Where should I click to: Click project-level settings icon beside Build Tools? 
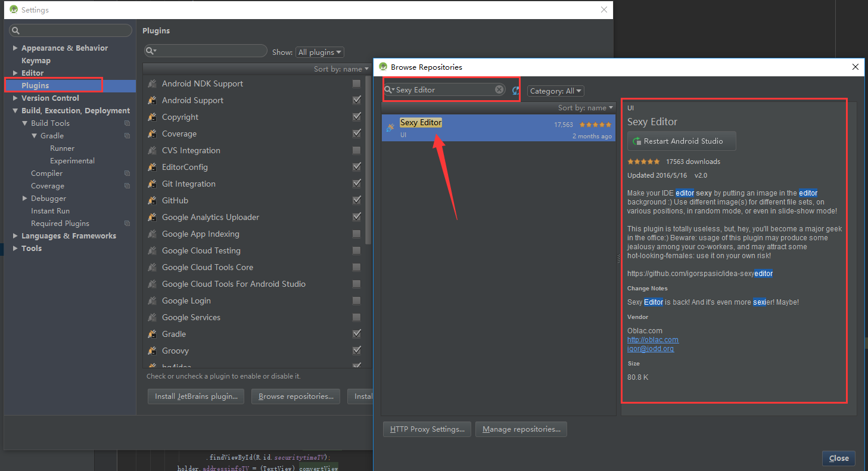coord(127,123)
